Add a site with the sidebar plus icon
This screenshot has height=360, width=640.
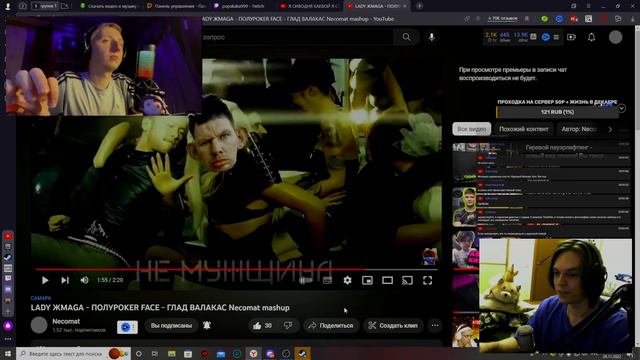(x=8, y=311)
